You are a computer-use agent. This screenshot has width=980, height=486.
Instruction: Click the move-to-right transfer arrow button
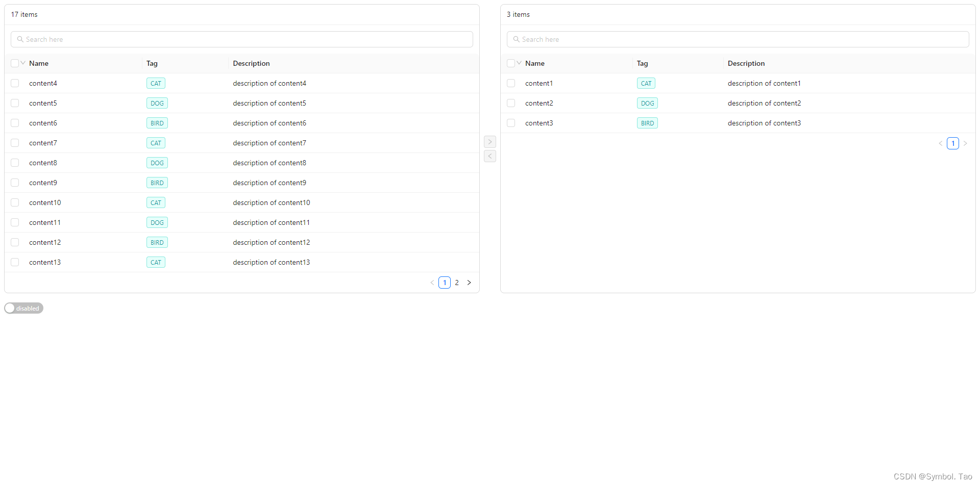coord(490,142)
